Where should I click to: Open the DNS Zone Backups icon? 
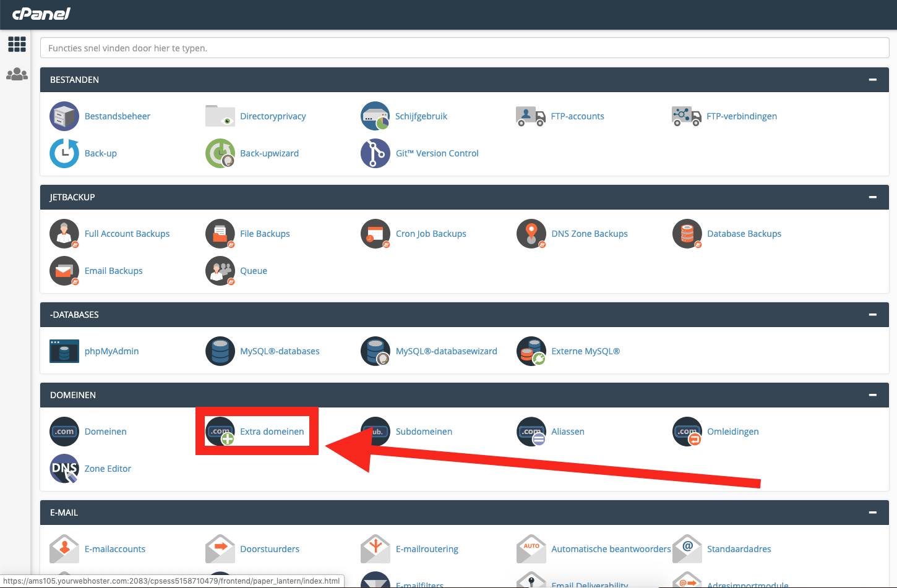click(x=531, y=234)
